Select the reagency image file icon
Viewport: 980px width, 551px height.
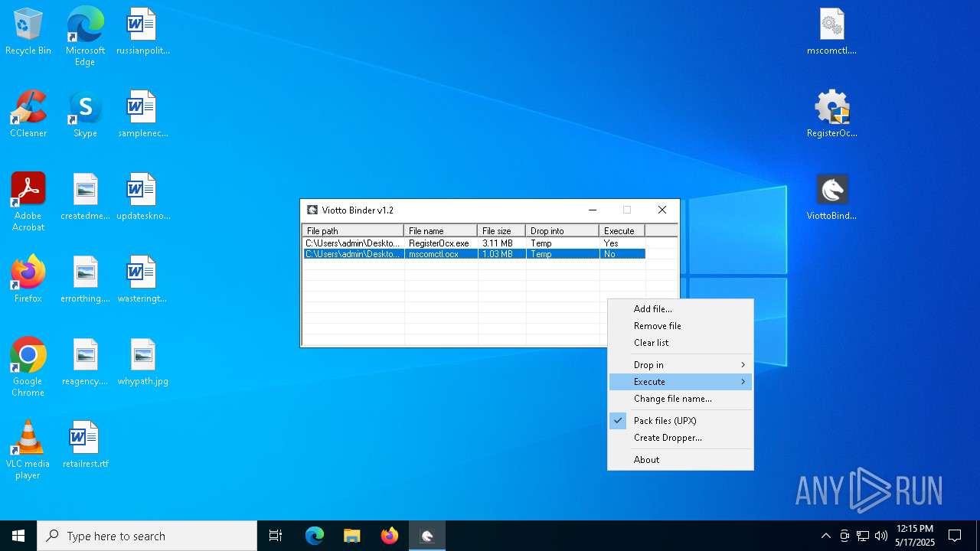(x=85, y=363)
